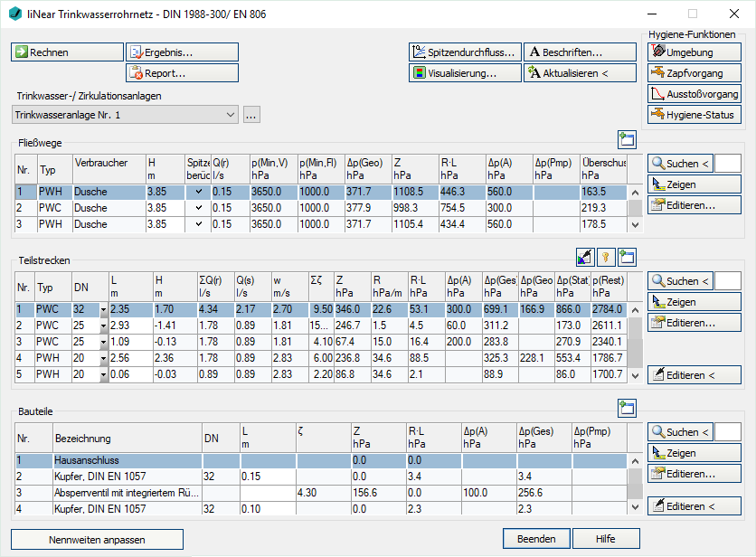Select Teilstrecke row 4 PWH
The image size is (756, 557).
coord(321,358)
